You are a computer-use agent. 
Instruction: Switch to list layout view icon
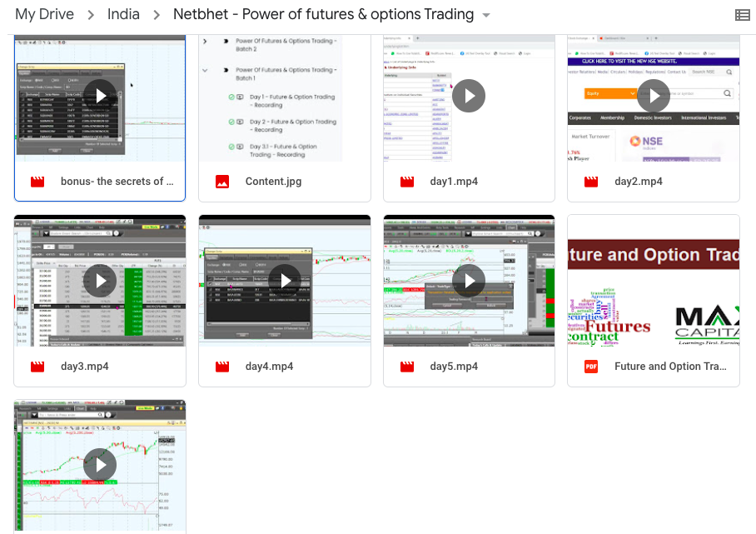tap(742, 15)
